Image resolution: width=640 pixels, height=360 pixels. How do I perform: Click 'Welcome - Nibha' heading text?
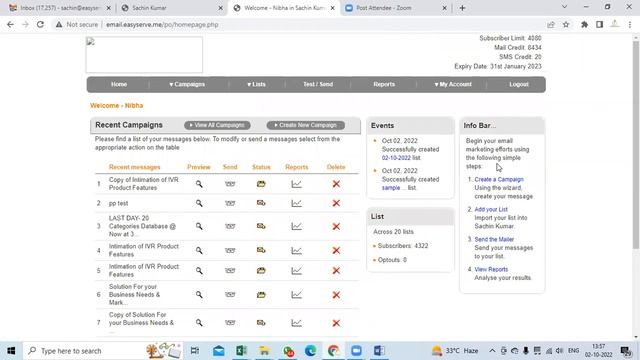(116, 105)
